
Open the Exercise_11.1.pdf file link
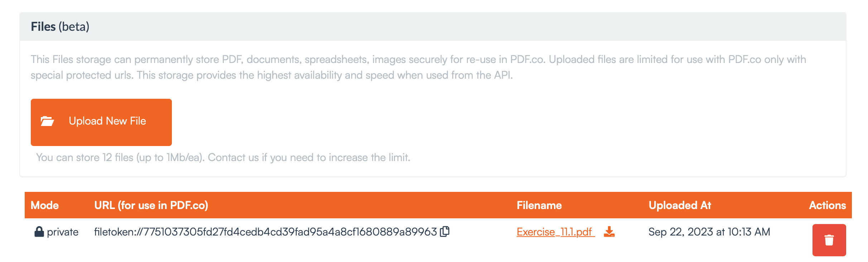tap(554, 232)
